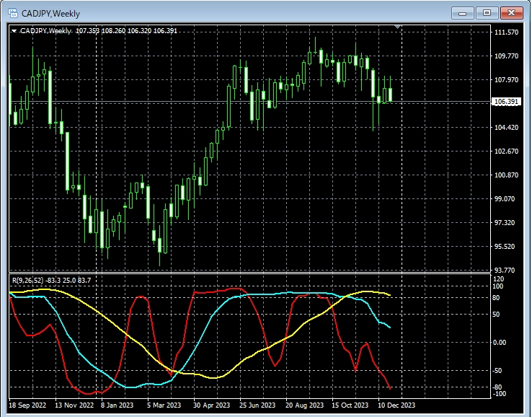Image resolution: width=532 pixels, height=417 pixels.
Task: Click the OHLC values in chart header
Action: click(x=126, y=31)
